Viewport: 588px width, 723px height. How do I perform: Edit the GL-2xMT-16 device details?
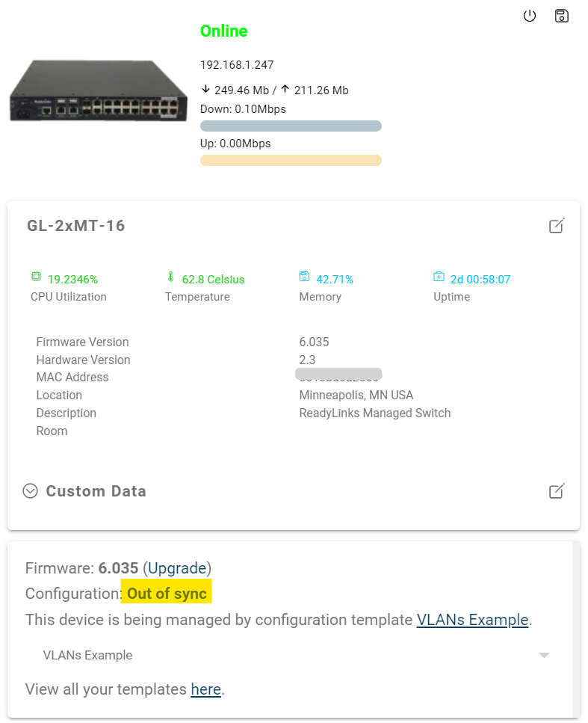pos(557,226)
